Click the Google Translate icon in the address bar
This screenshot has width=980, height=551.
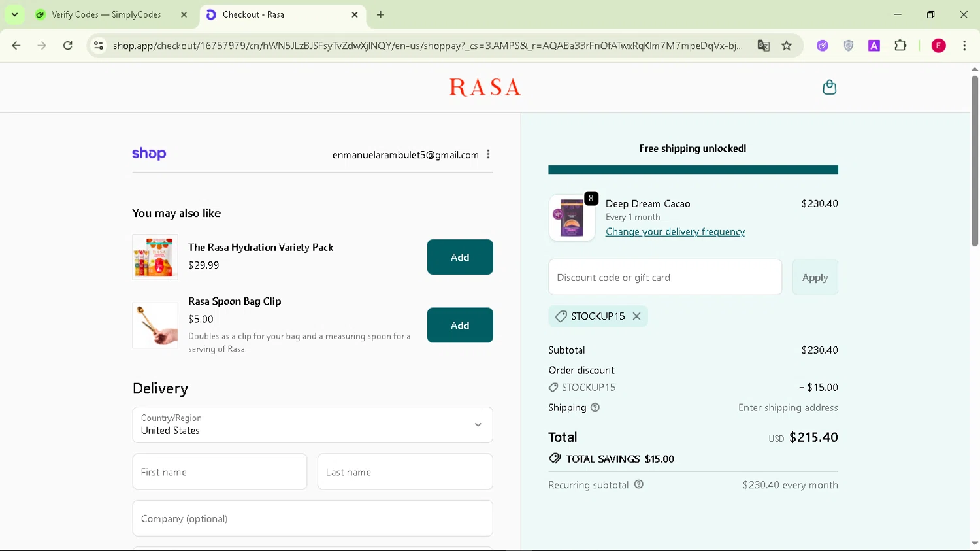click(763, 46)
